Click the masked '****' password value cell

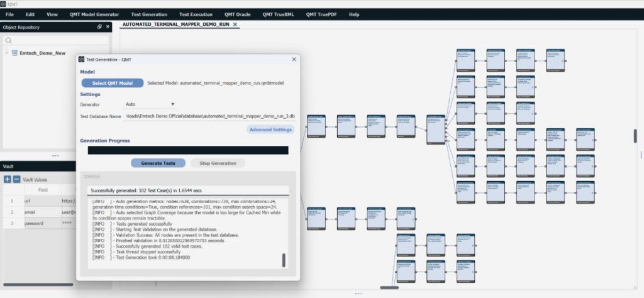69,223
